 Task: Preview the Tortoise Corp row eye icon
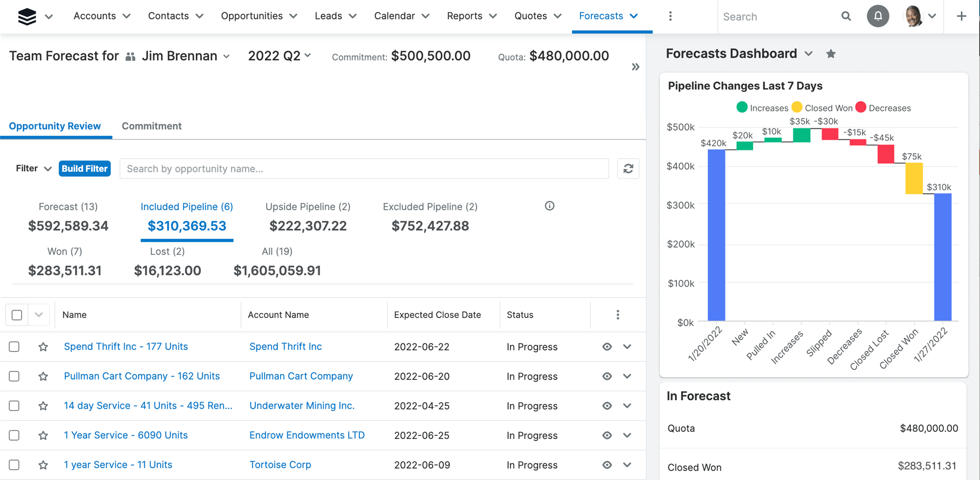coord(607,465)
